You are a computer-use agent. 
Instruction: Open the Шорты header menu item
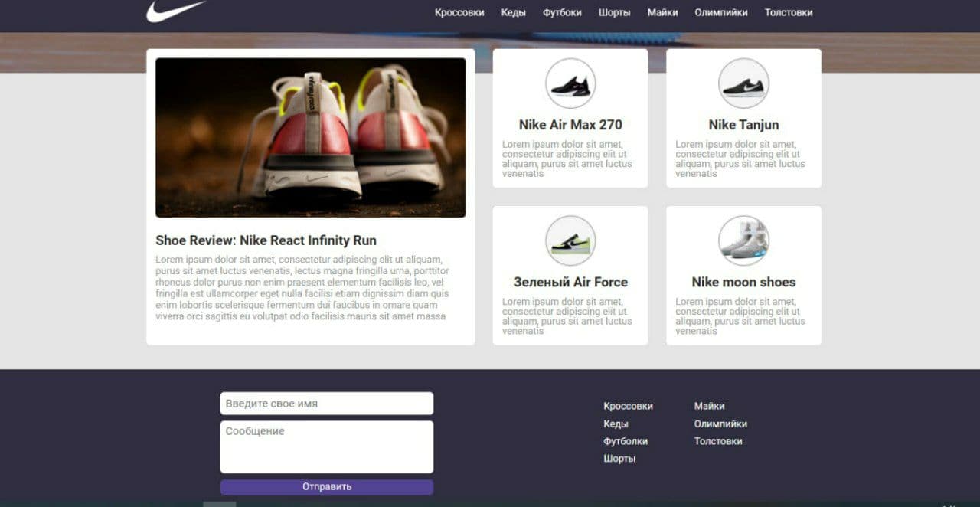(x=615, y=12)
